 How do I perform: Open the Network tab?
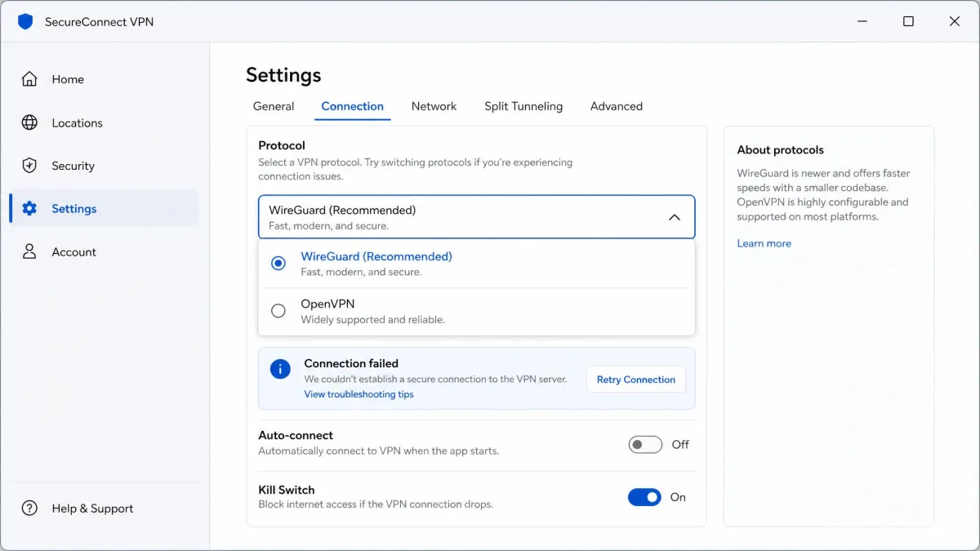pyautogui.click(x=434, y=106)
